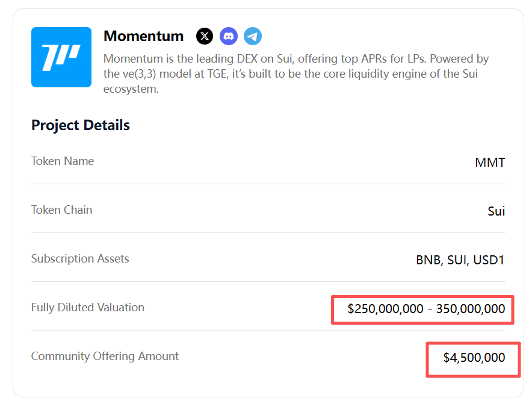
Task: Select the BNB, SUI, USD1 assets value
Action: pos(460,260)
